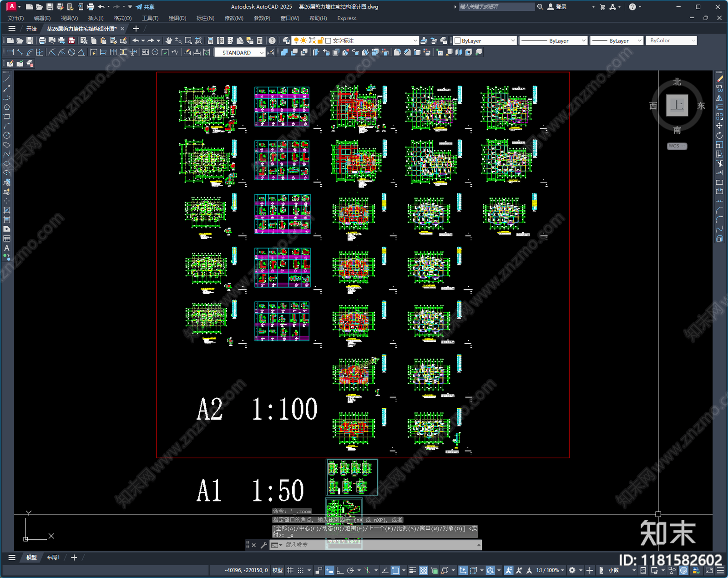This screenshot has width=728, height=578.
Task: Switch to the 布局1 layout tab
Action: coord(53,558)
